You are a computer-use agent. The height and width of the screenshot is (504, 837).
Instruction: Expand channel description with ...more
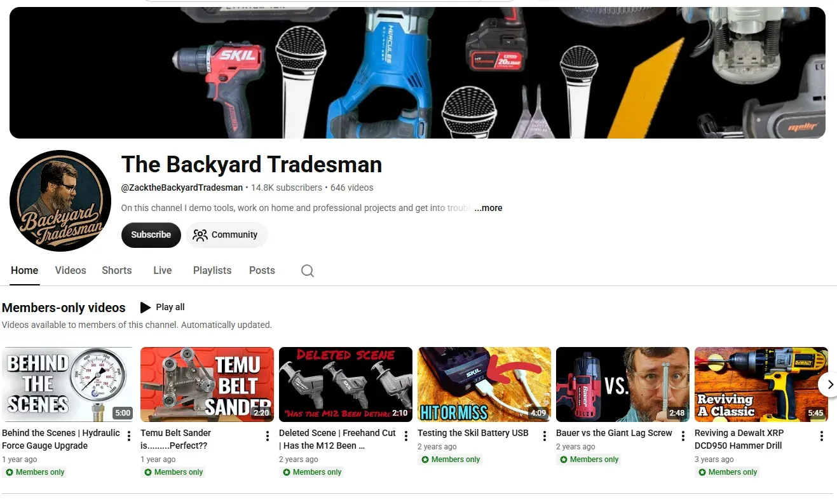point(488,208)
